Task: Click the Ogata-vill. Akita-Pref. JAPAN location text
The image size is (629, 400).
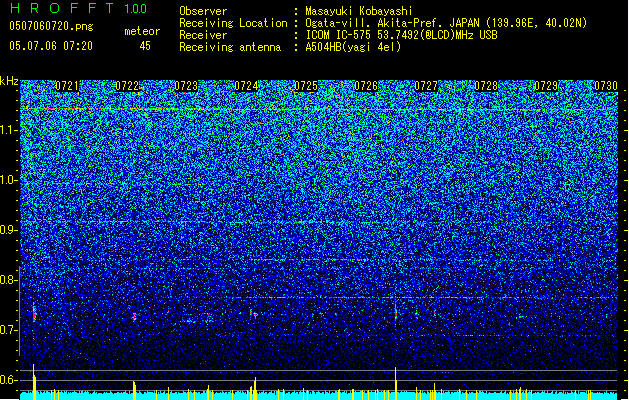Action: pyautogui.click(x=446, y=23)
